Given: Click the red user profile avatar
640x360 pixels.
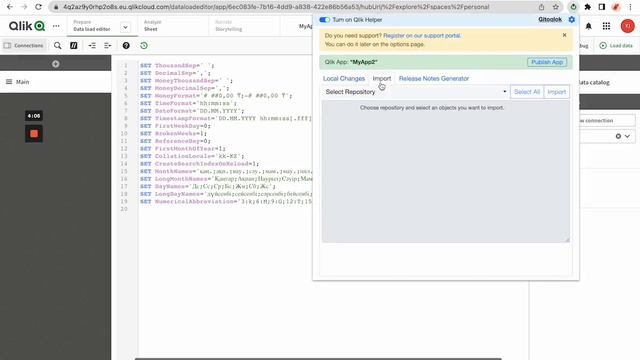Looking at the screenshot, I should point(627,26).
